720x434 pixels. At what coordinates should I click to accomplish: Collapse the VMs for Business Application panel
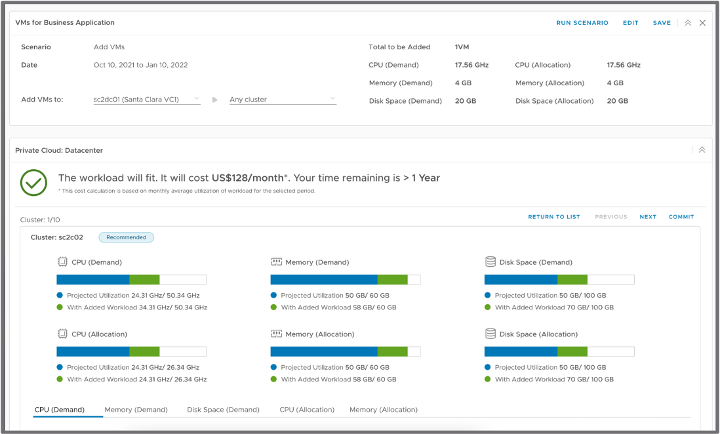pyautogui.click(x=688, y=22)
